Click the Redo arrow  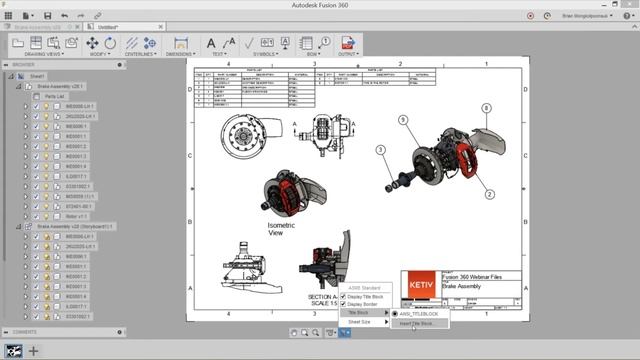[81, 16]
